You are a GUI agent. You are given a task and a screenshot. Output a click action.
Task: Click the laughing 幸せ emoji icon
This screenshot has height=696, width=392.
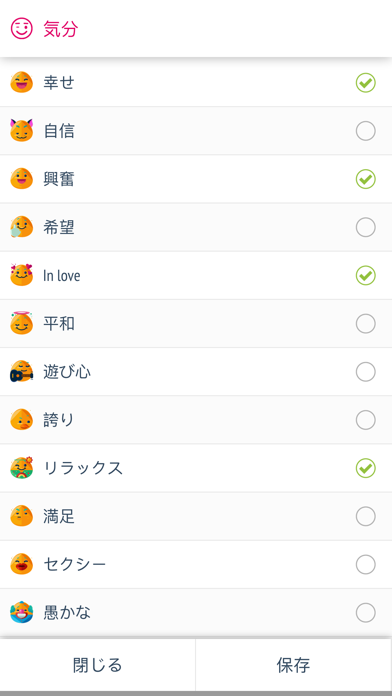coord(21,83)
